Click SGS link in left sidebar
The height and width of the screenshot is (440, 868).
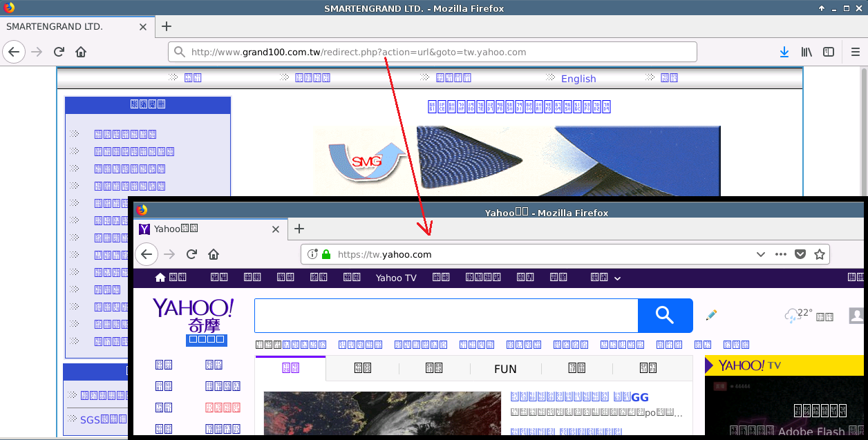click(103, 419)
